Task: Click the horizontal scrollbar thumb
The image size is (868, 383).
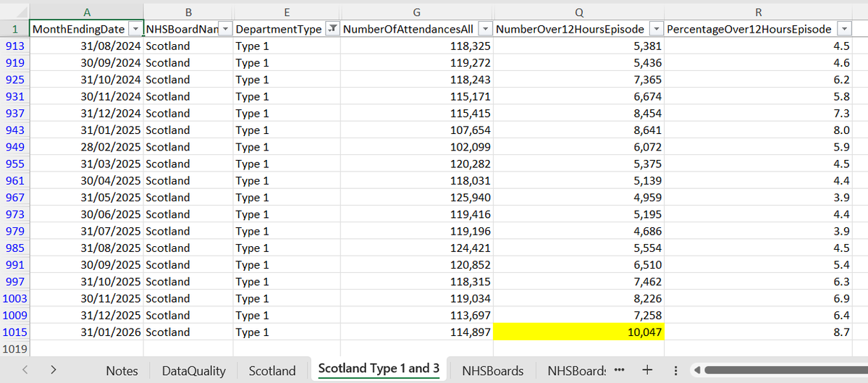Action: pos(786,370)
